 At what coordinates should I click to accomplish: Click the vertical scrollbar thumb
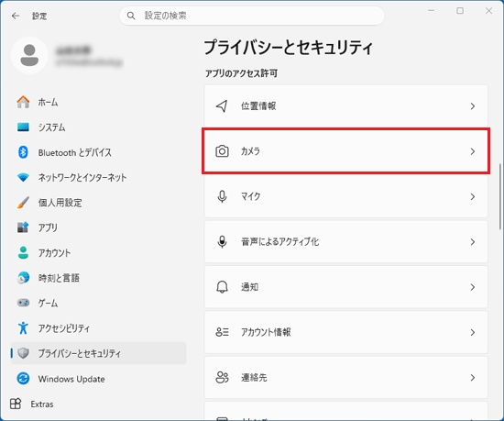tap(500, 196)
